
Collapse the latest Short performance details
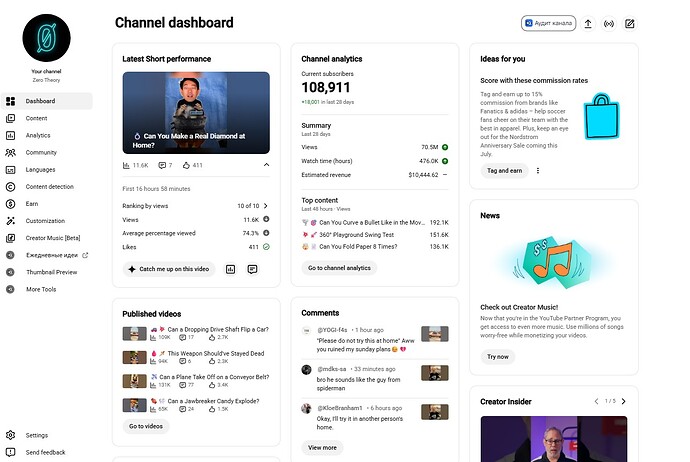tap(266, 165)
